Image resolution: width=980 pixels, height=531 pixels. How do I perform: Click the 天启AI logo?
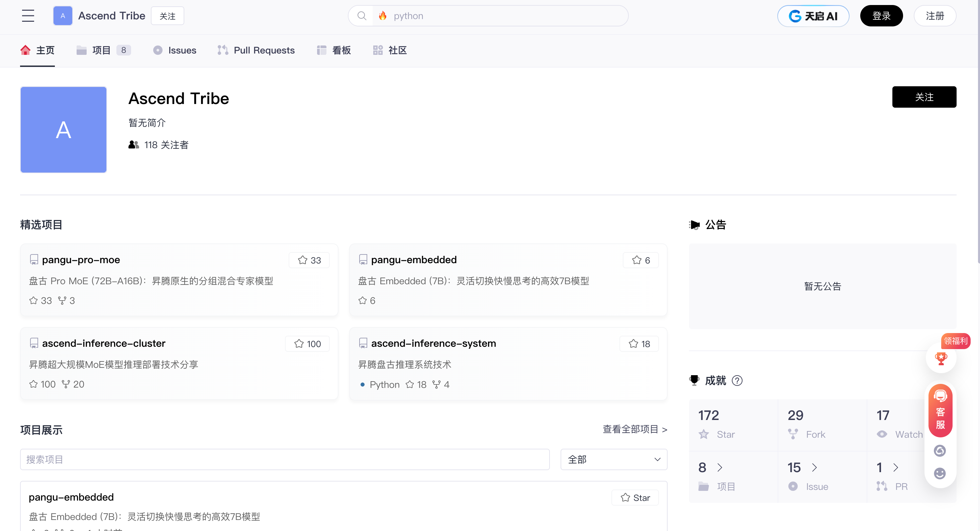click(813, 16)
